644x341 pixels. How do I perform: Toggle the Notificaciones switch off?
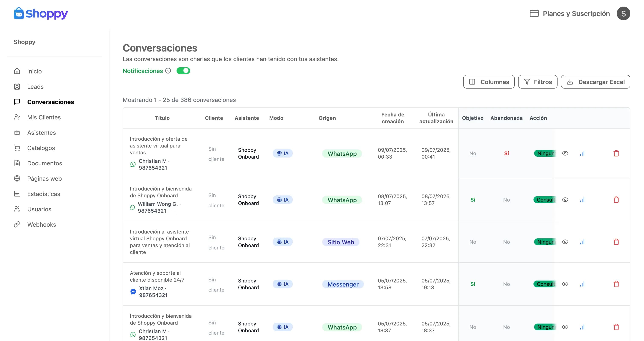(183, 71)
